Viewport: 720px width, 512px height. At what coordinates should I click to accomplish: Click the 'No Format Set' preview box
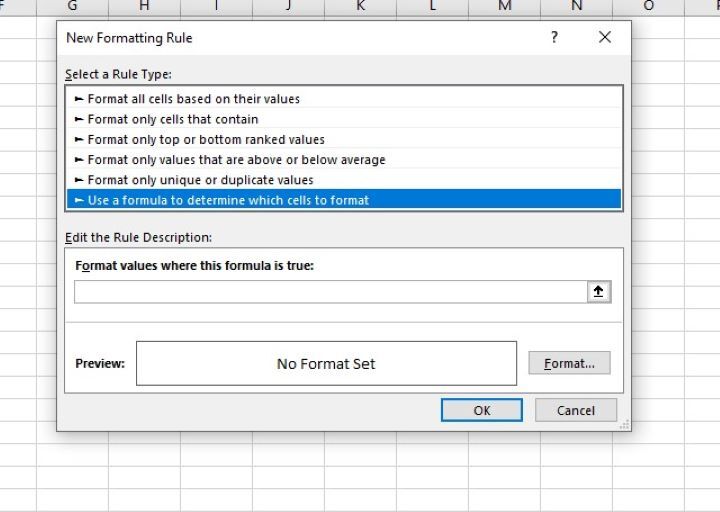(x=326, y=364)
